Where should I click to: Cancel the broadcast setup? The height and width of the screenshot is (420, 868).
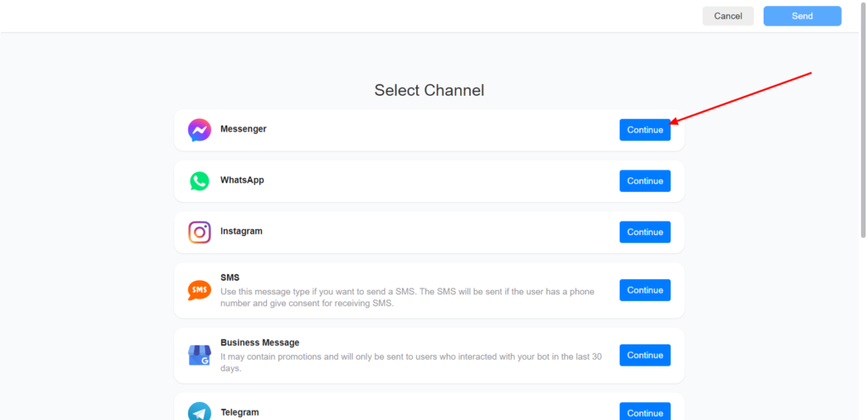[728, 16]
